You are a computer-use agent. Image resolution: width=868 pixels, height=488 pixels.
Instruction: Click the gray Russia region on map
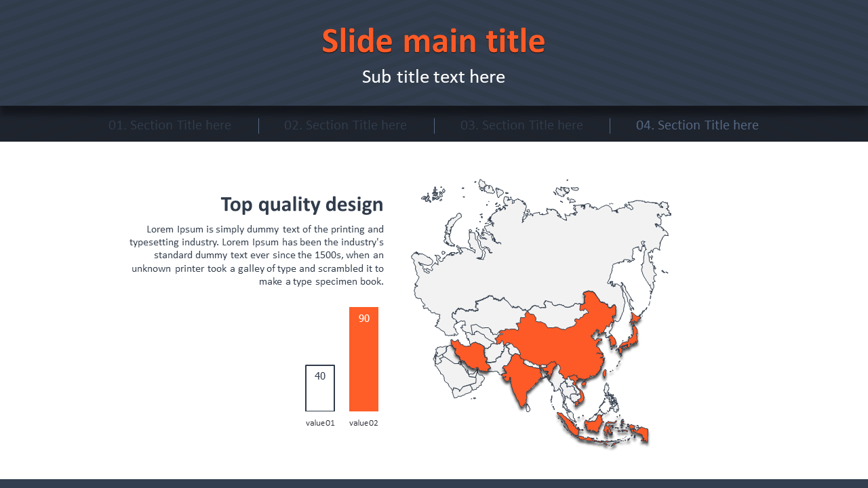(542, 251)
